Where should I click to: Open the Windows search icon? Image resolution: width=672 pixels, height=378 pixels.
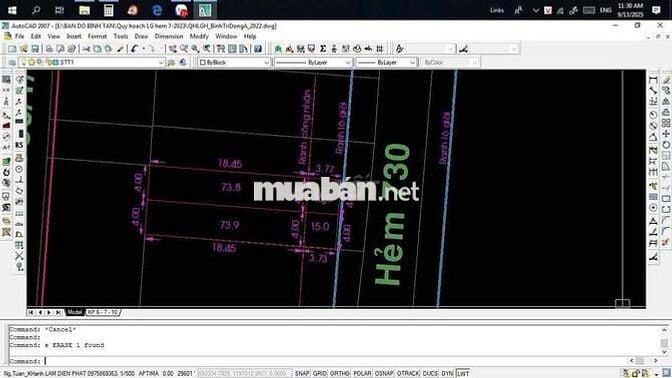click(36, 10)
